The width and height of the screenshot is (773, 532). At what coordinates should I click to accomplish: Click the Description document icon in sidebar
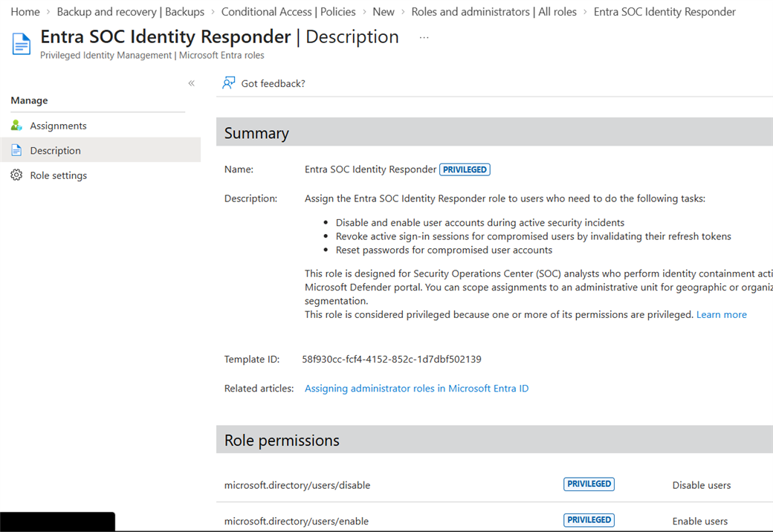tap(16, 150)
